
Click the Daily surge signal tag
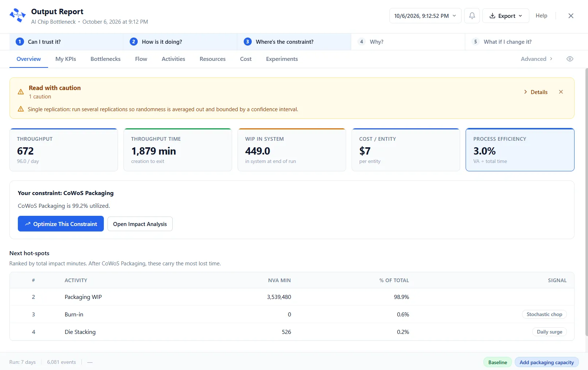tap(549, 332)
